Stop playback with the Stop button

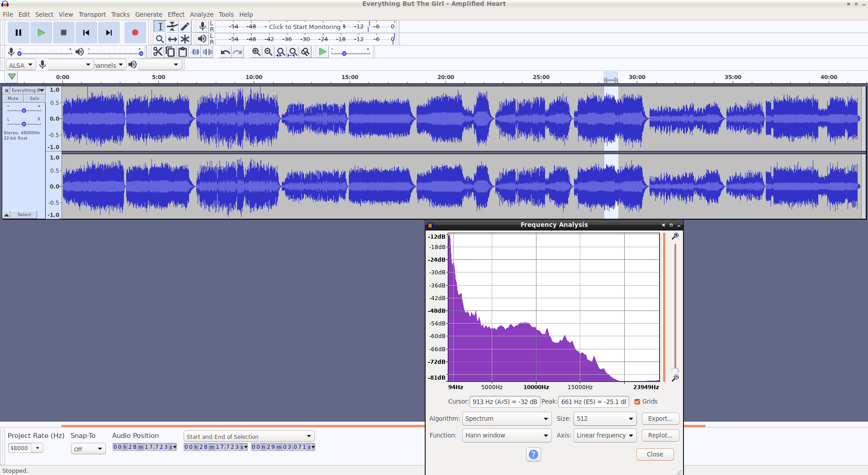[64, 33]
